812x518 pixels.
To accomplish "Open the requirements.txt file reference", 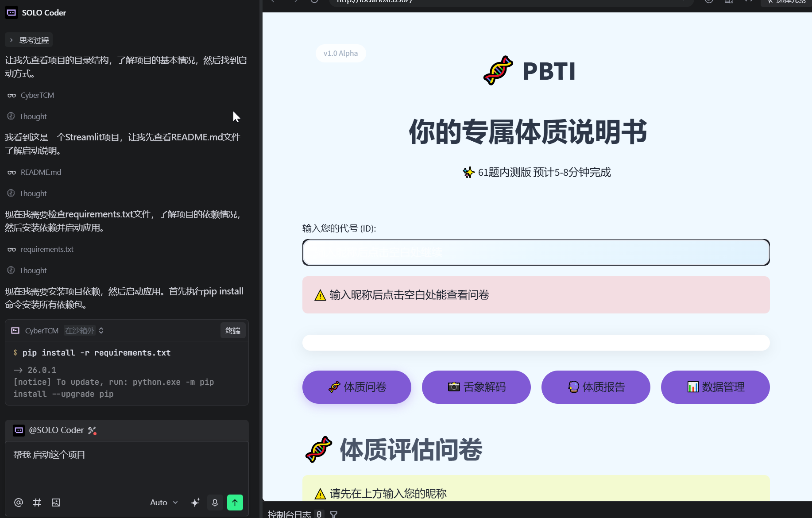I will (x=47, y=249).
